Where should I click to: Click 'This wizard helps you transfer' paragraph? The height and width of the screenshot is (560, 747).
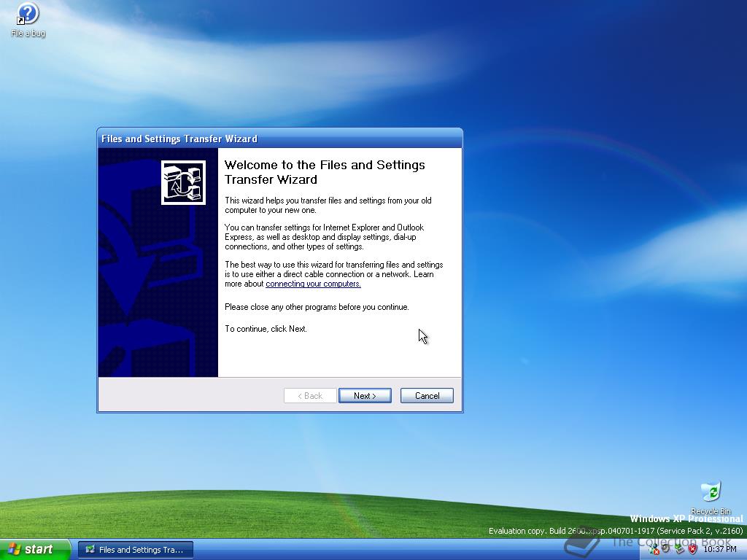tap(328, 205)
